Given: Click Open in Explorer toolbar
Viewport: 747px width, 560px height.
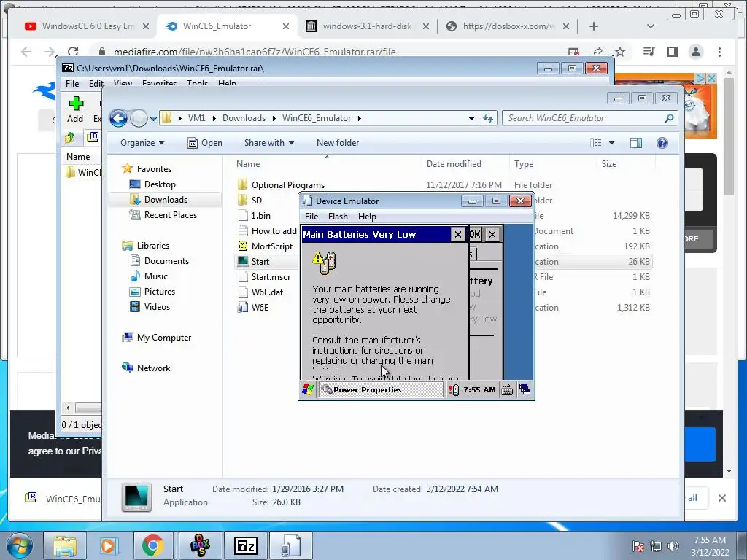Looking at the screenshot, I should (205, 143).
